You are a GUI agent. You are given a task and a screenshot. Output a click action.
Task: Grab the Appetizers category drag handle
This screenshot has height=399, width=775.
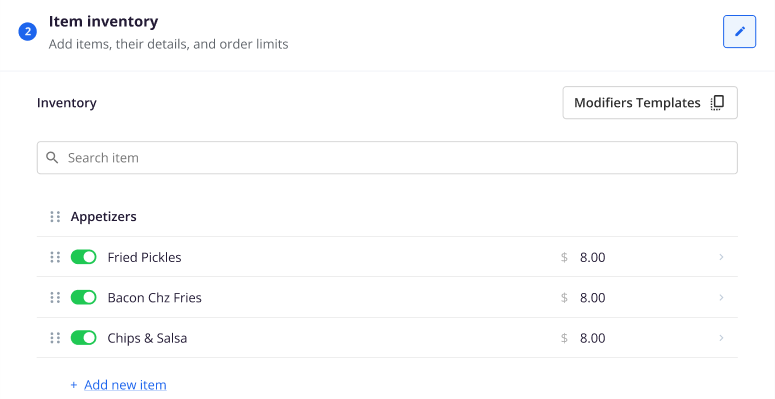[x=55, y=217]
